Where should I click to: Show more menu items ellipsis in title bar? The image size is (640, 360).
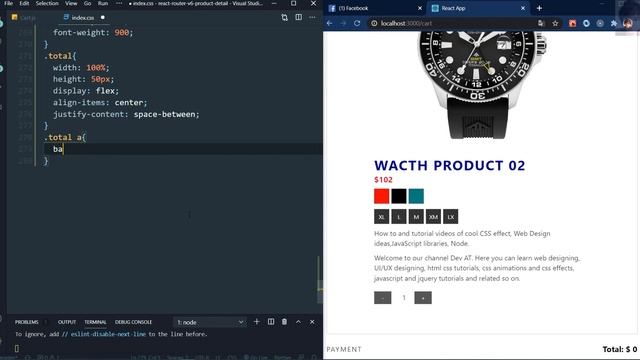[119, 3]
